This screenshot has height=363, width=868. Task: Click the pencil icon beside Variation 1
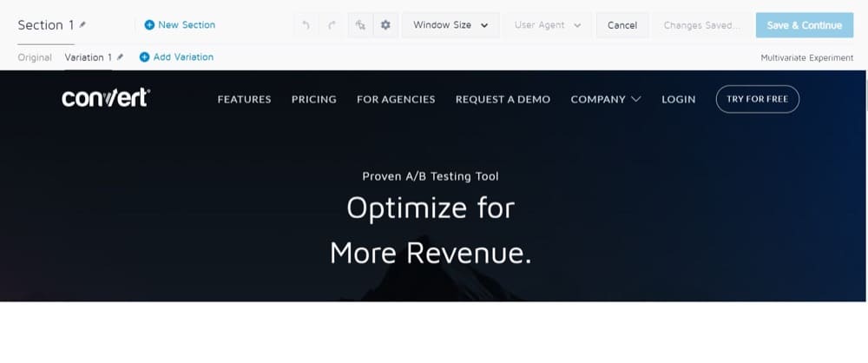(x=121, y=57)
